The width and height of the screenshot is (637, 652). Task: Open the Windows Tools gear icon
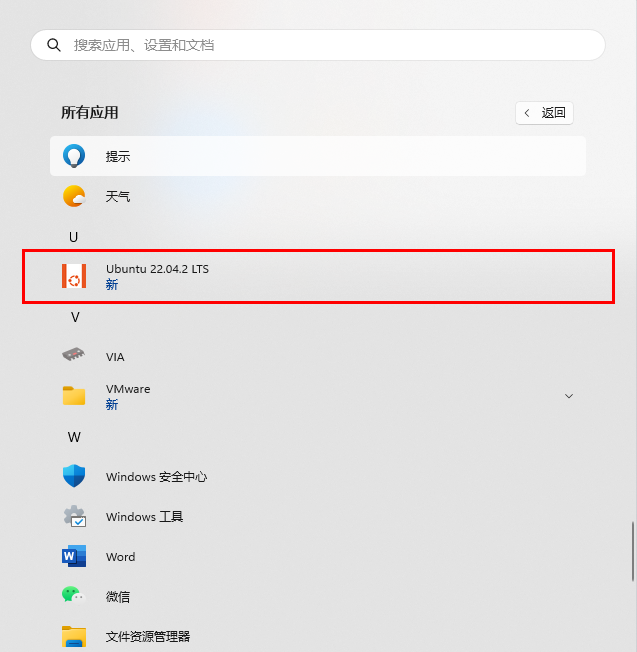click(x=74, y=516)
